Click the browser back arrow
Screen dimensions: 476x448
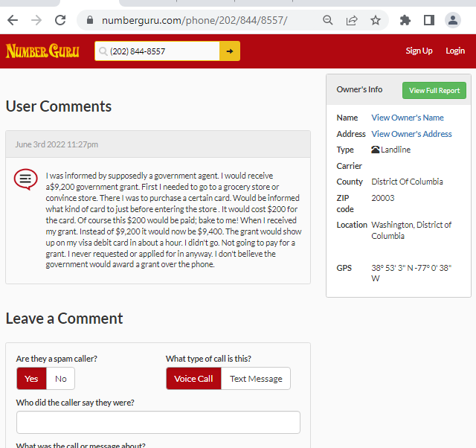[13, 20]
